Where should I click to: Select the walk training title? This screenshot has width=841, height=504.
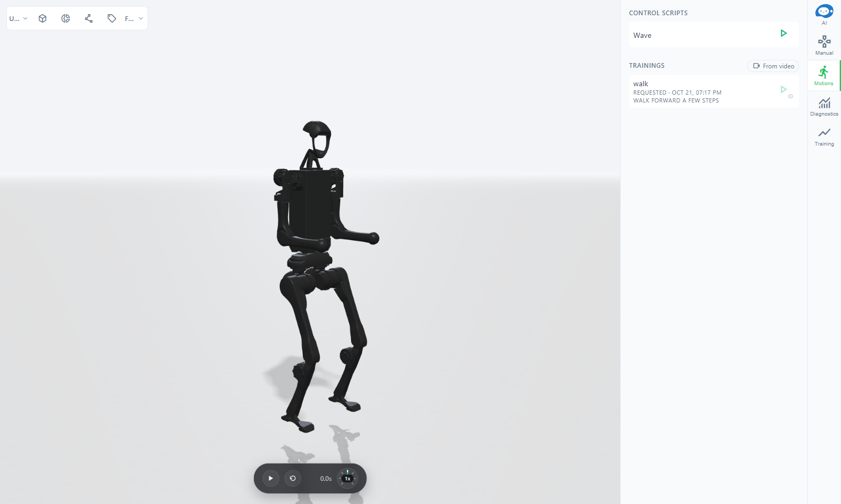tap(641, 84)
